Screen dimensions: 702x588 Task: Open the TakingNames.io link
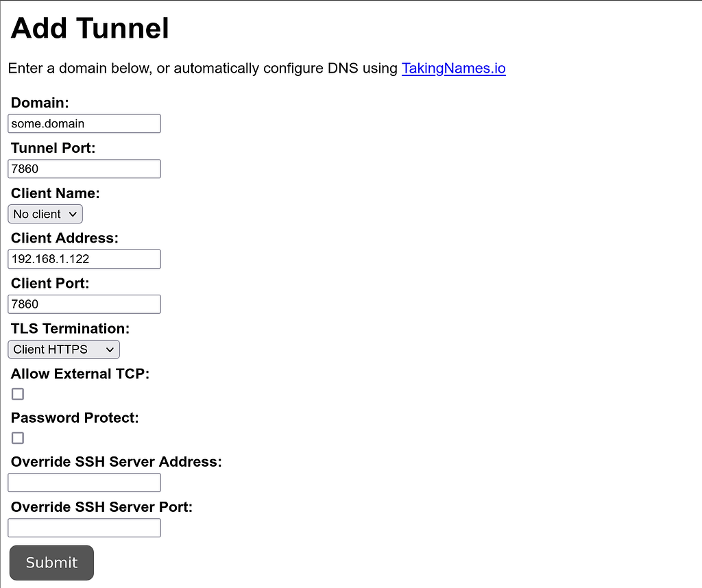(453, 69)
